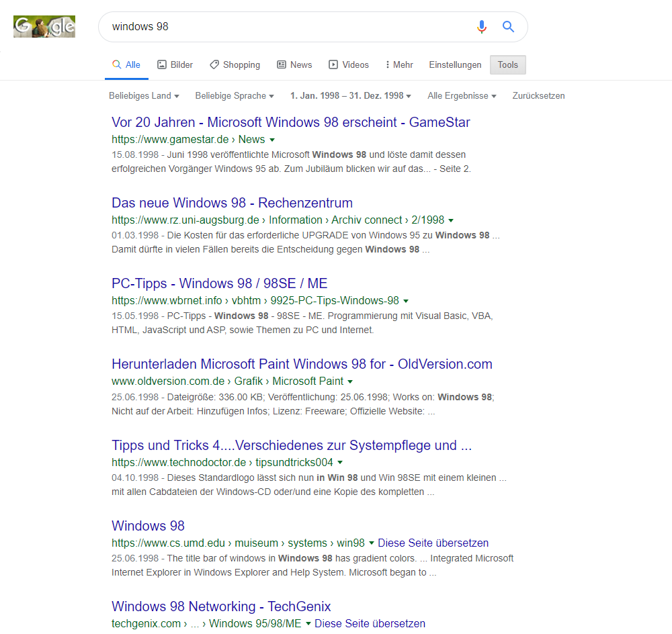Toggle the Tools button

click(508, 64)
